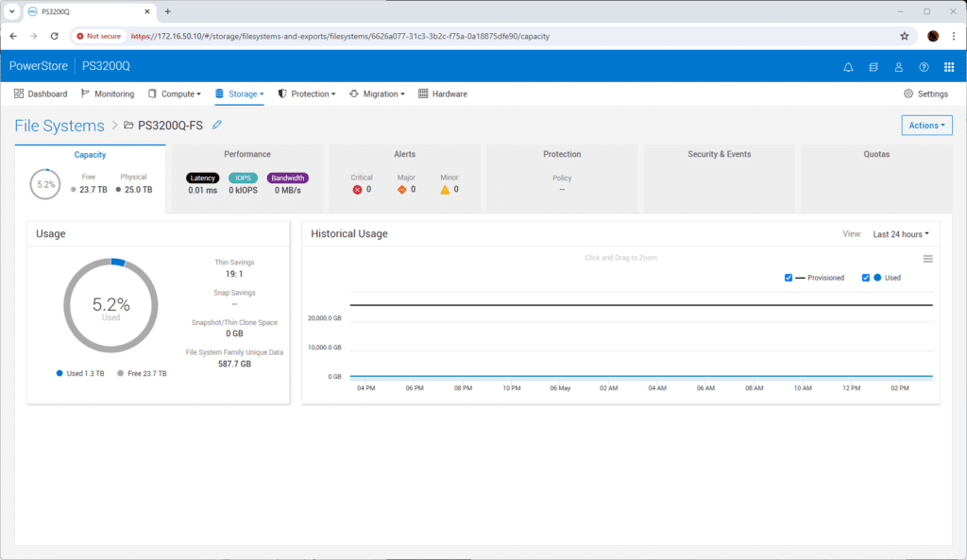Click the rename pencil icon beside PS3200Q-FS
The image size is (967, 560).
pyautogui.click(x=217, y=125)
